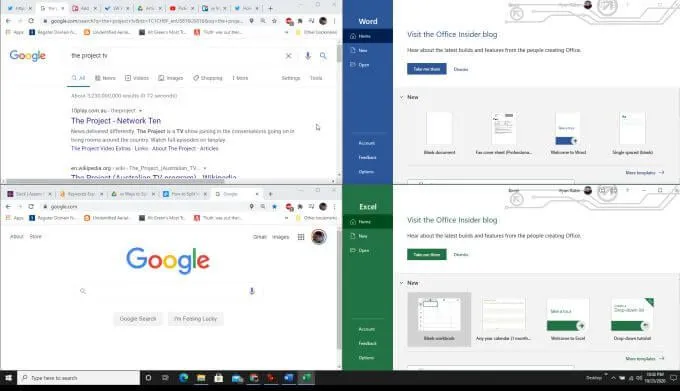Open Welcome to Excel template
The width and height of the screenshot is (680, 391).
(x=568, y=319)
